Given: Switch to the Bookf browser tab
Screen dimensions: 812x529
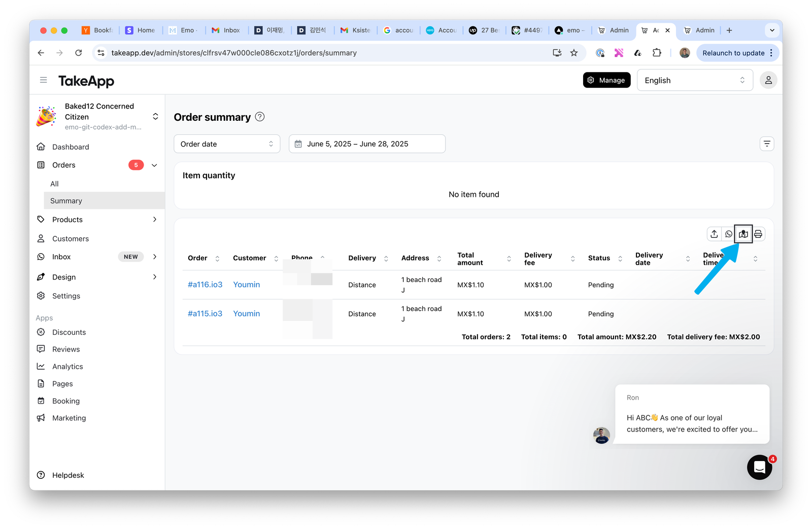Looking at the screenshot, I should [97, 30].
